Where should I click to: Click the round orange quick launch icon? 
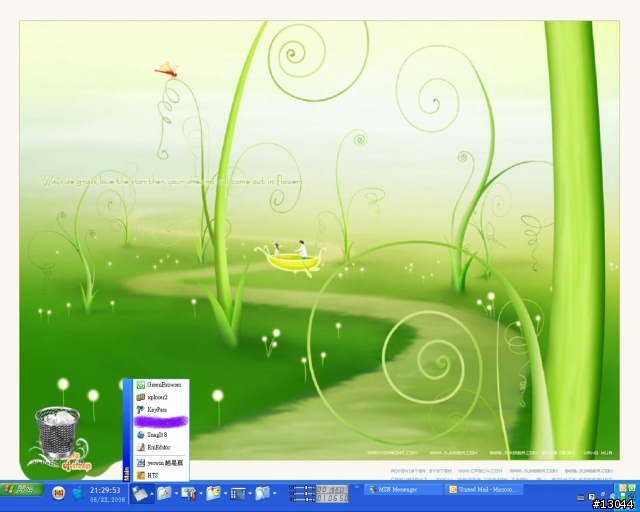(59, 493)
